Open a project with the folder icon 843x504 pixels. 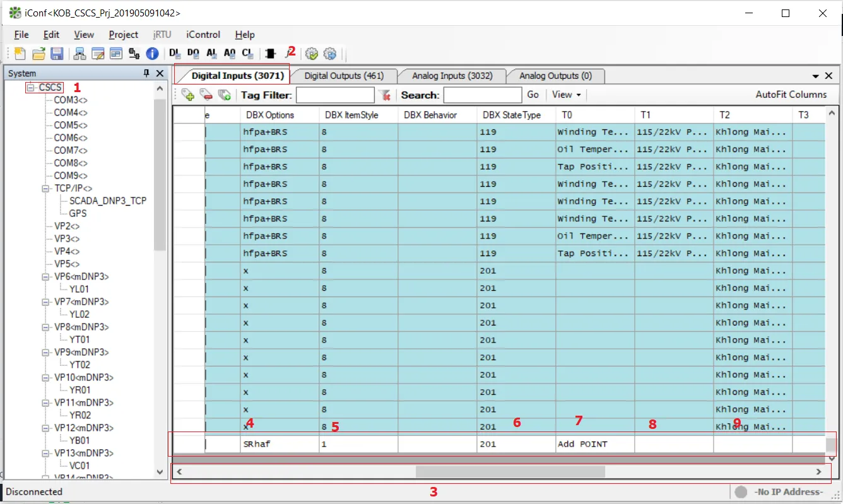(x=38, y=54)
